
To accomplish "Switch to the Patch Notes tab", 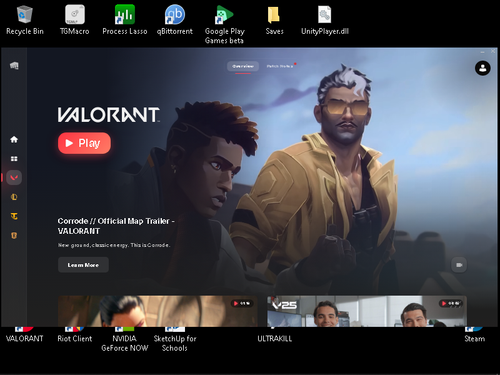I will 280,66.
